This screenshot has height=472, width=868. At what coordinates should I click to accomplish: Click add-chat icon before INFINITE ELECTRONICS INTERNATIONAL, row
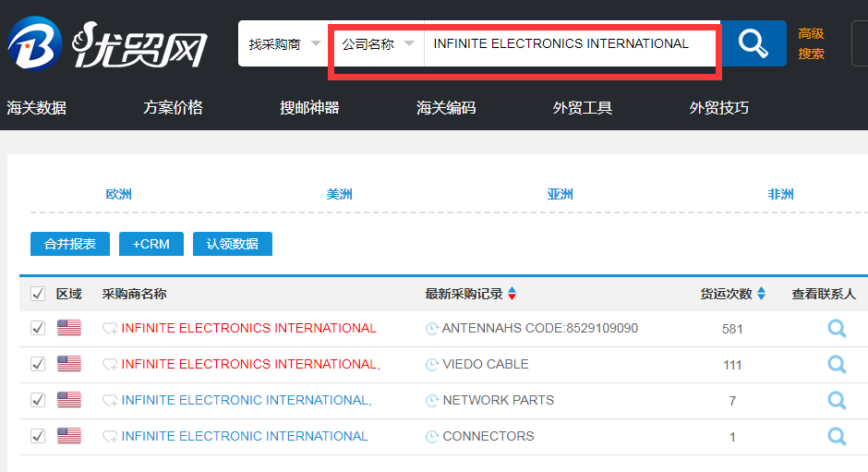pos(110,365)
